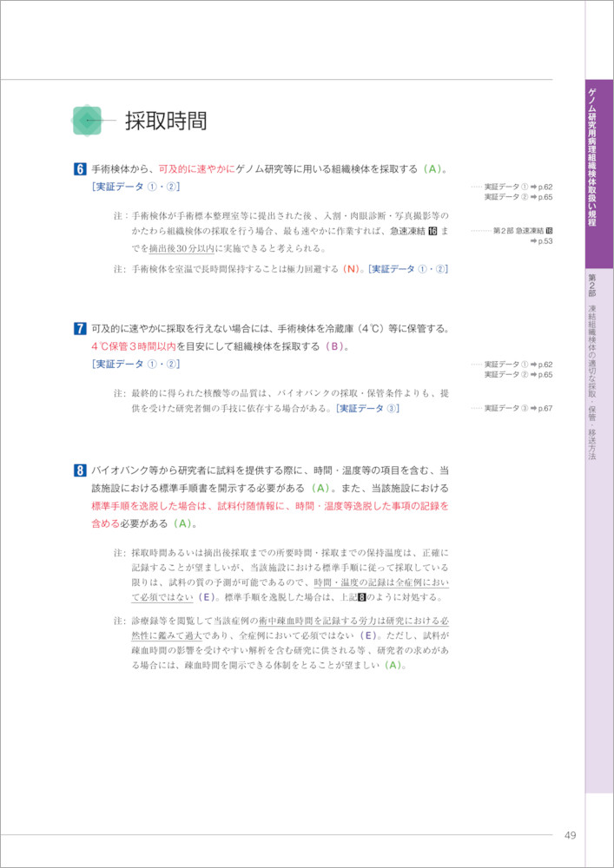Open the purple ゲノム研究用病理組織検体取扱い規程 side tab

599,173
